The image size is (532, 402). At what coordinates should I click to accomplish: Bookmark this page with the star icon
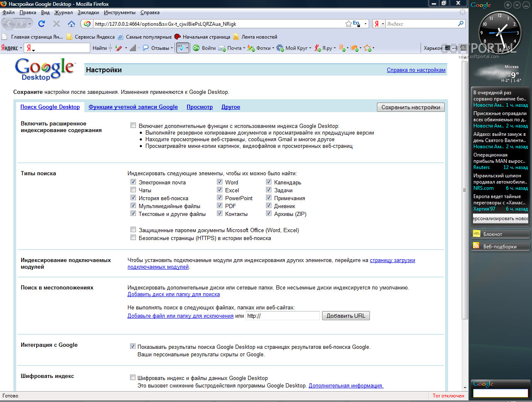(x=348, y=24)
